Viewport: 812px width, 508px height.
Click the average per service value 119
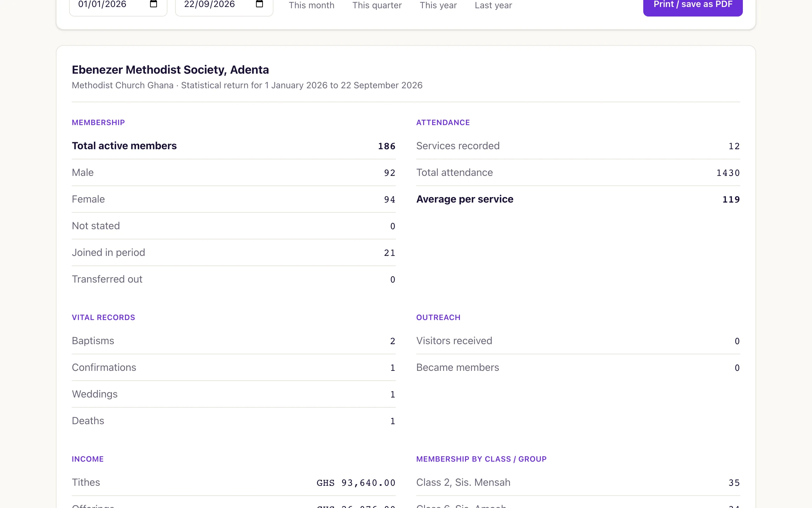tap(731, 200)
